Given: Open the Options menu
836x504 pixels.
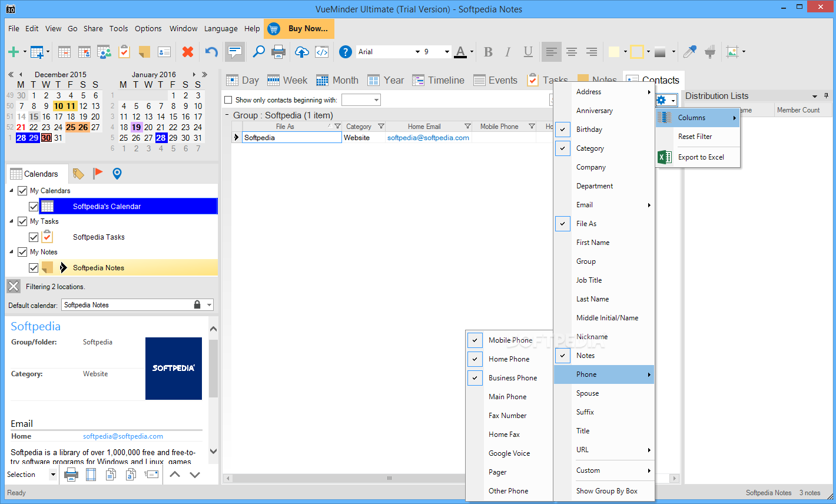Looking at the screenshot, I should (x=148, y=28).
